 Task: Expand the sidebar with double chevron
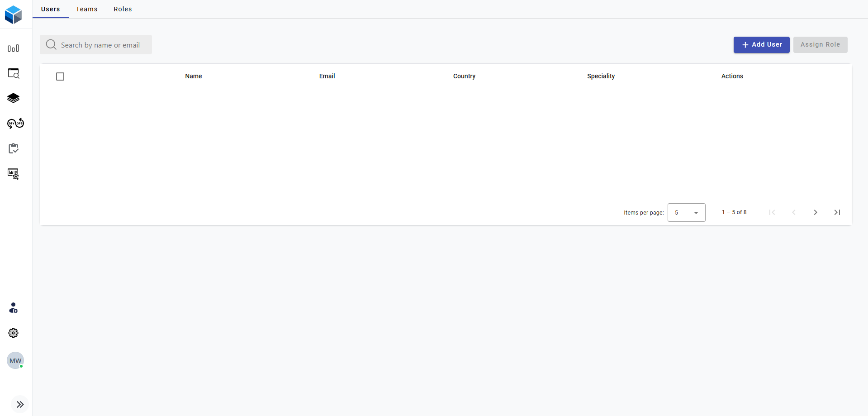tap(20, 405)
